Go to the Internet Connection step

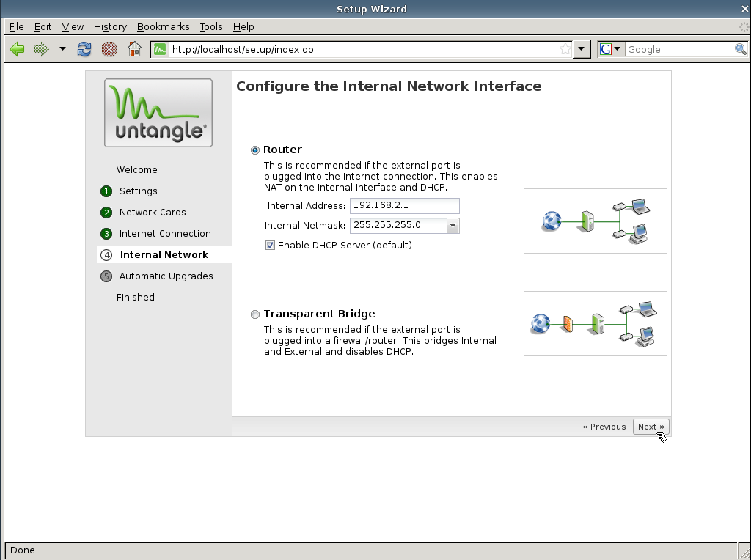(x=165, y=234)
